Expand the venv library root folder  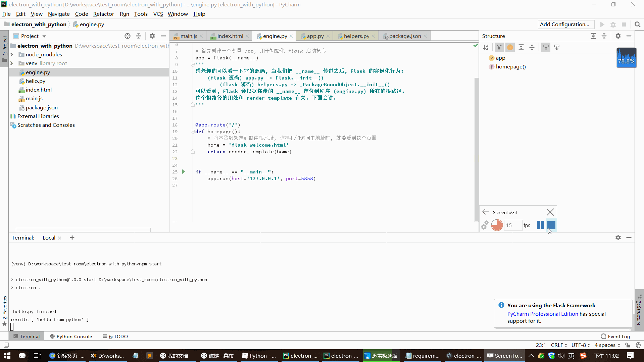[12, 63]
